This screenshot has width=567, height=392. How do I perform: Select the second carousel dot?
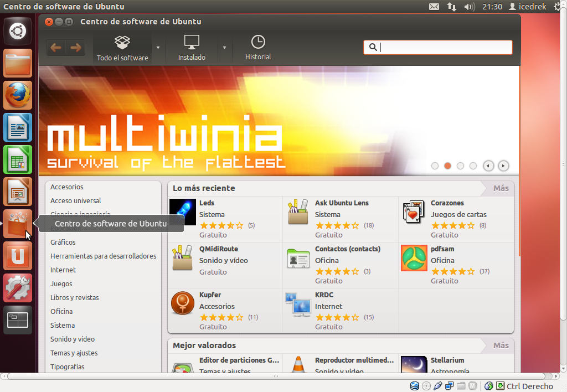point(447,166)
